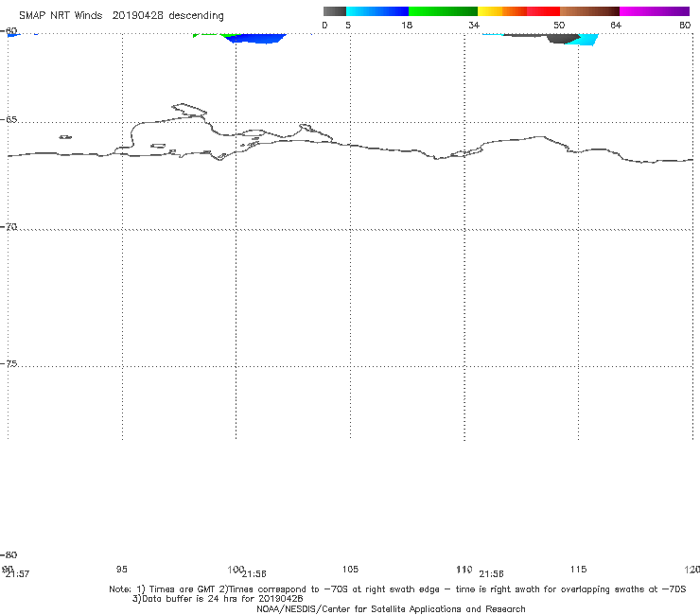Select the magenta-purple 64–80 color bar segment
700x615 pixels.
[655, 11]
